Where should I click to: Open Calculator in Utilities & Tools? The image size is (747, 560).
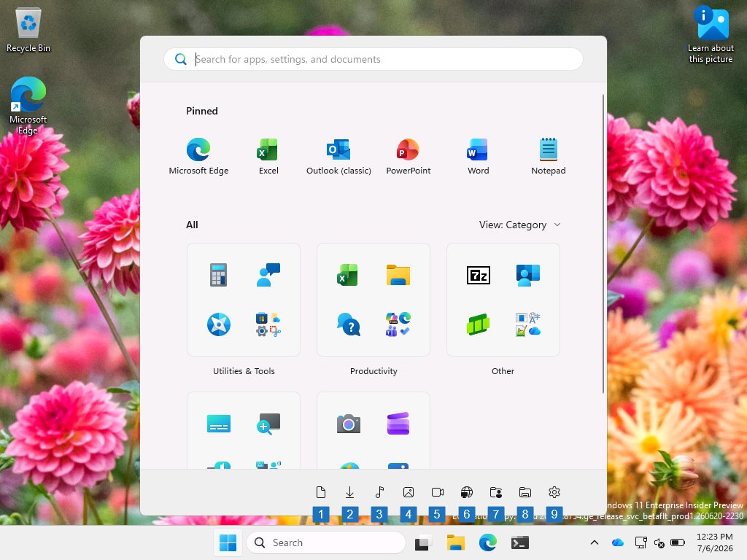[219, 275]
